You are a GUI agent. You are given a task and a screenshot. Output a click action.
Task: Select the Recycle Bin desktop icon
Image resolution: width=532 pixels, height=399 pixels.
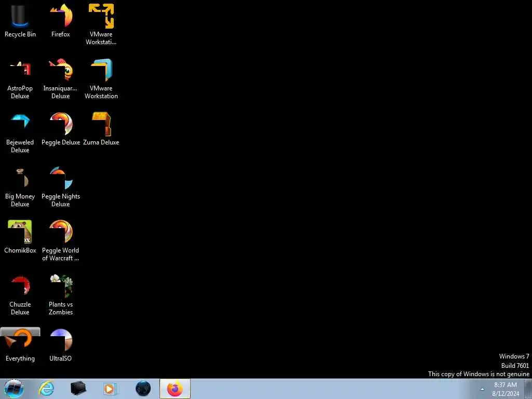(x=20, y=20)
